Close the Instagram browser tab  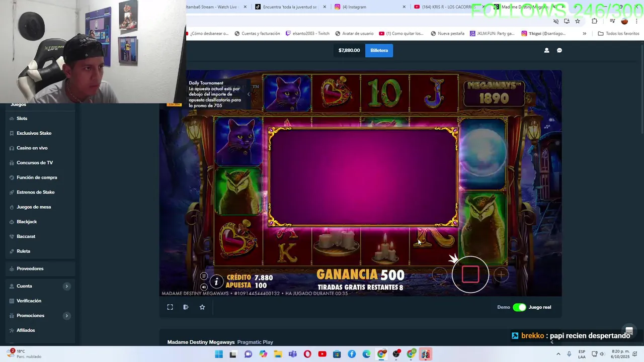pyautogui.click(x=404, y=7)
